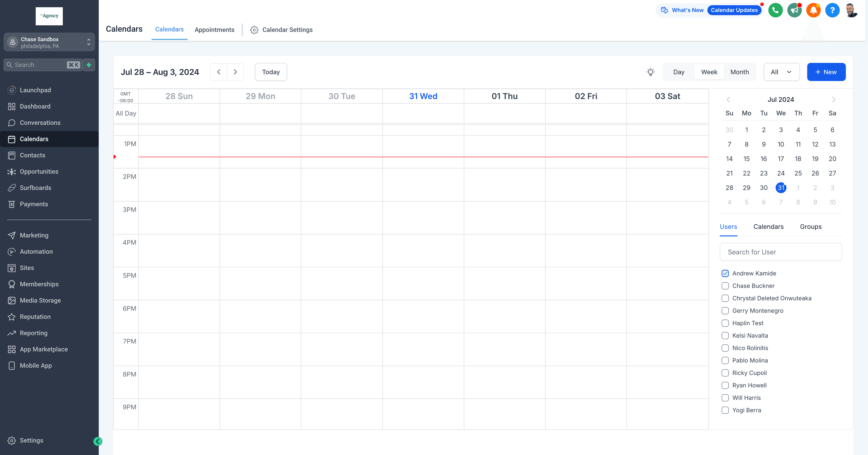Check the Ryan Howell checkbox
868x455 pixels.
(x=725, y=386)
